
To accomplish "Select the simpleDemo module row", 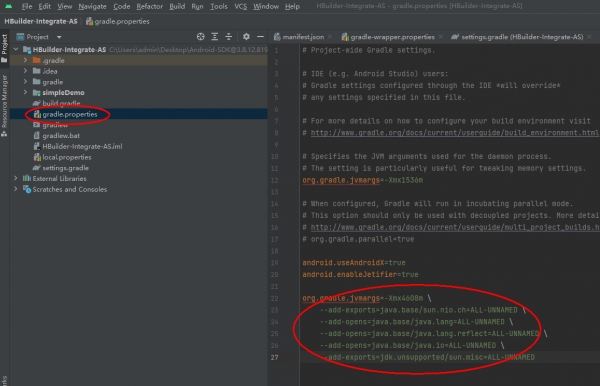I will pos(139,93).
